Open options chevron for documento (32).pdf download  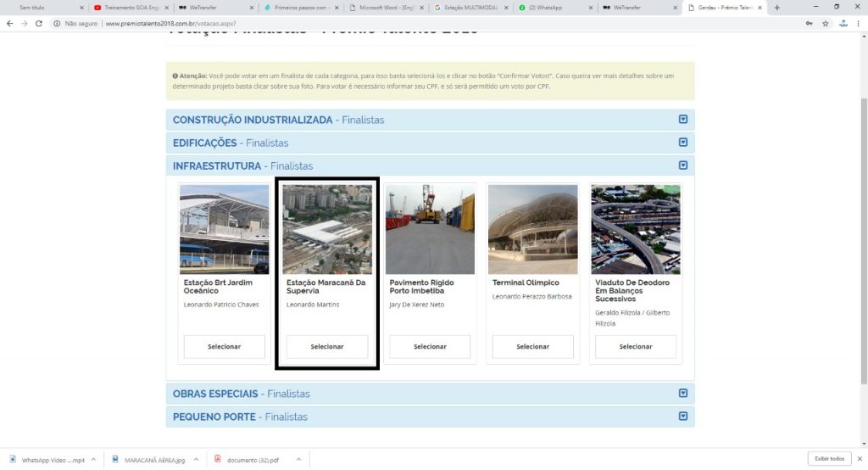[x=298, y=460]
